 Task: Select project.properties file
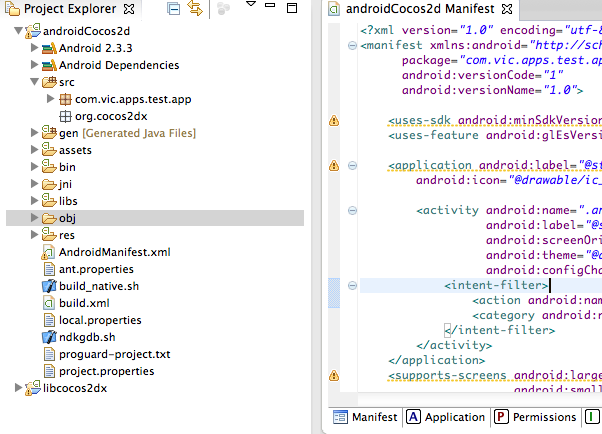coord(107,371)
